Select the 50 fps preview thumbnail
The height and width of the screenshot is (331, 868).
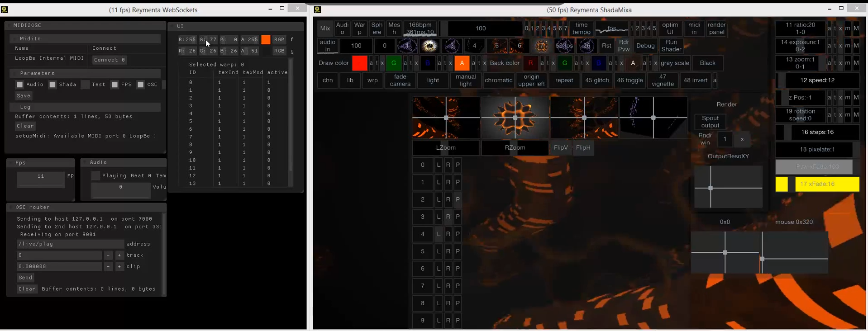point(564,46)
